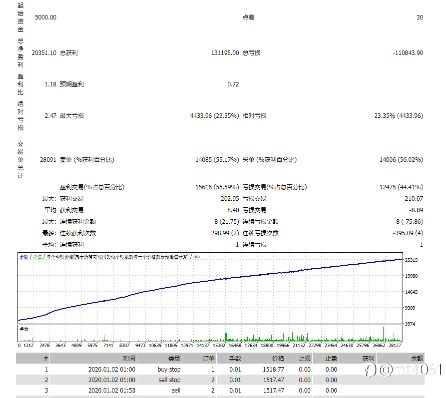Click row number 1 in orders table
The height and width of the screenshot is (398, 446).
click(x=46, y=369)
